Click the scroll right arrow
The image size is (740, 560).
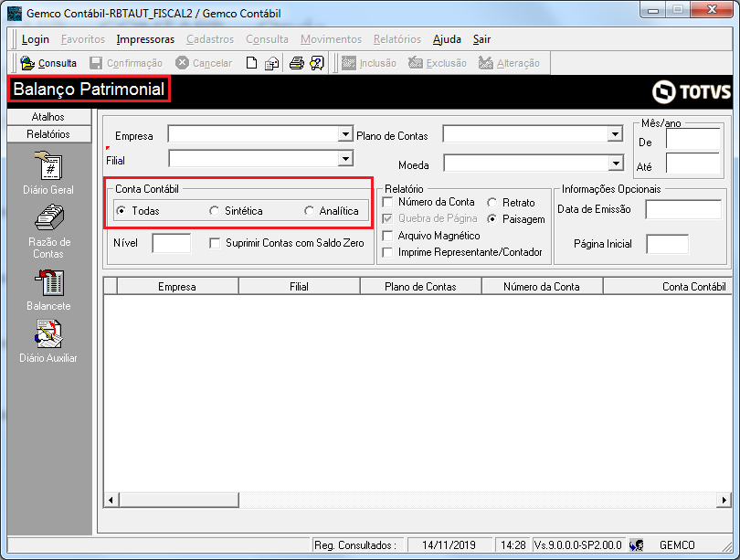(724, 500)
